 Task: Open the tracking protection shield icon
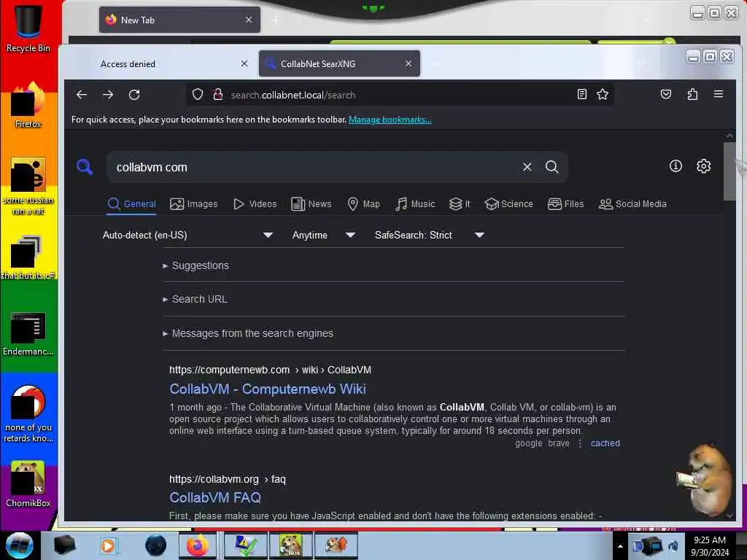click(198, 95)
